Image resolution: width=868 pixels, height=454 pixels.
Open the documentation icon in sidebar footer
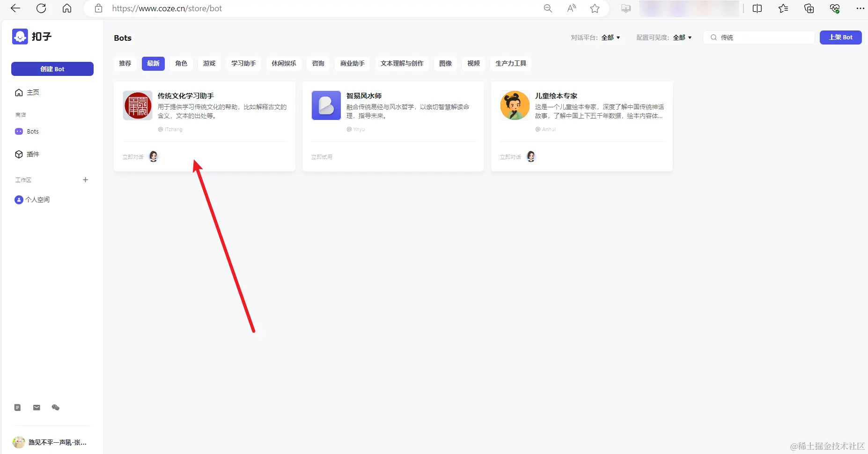tap(18, 408)
